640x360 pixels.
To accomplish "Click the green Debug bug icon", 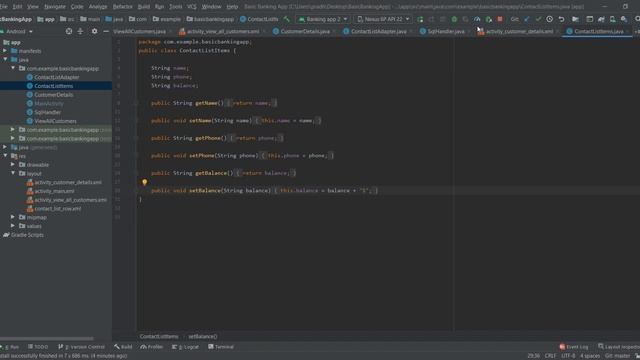I will pos(454,19).
